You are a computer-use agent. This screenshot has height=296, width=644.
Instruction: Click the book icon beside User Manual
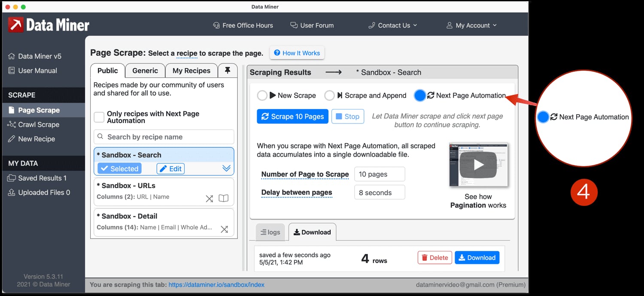(x=12, y=70)
